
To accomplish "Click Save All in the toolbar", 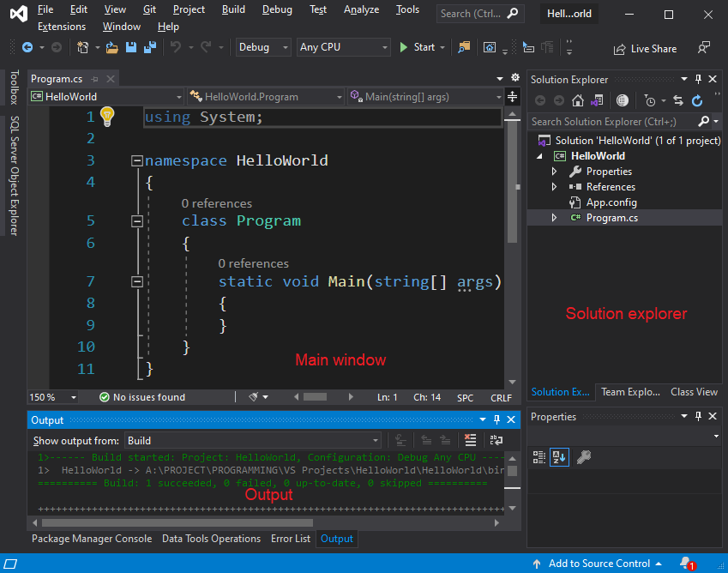I will pos(149,47).
